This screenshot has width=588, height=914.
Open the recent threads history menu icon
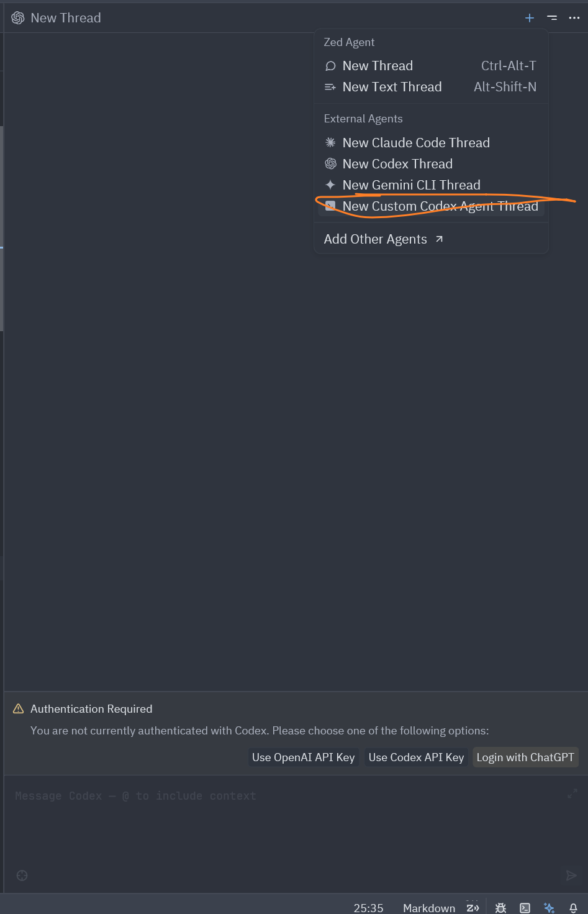pos(552,18)
